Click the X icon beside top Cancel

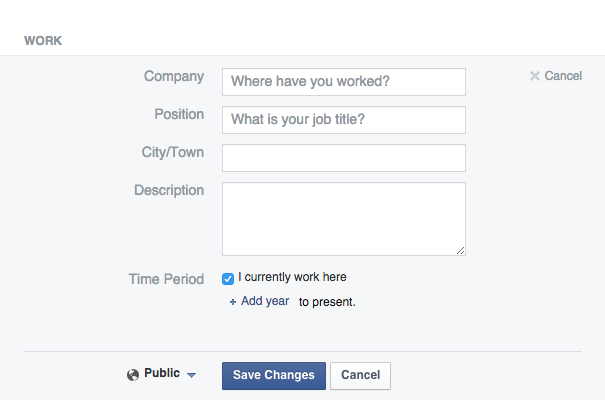(x=534, y=76)
